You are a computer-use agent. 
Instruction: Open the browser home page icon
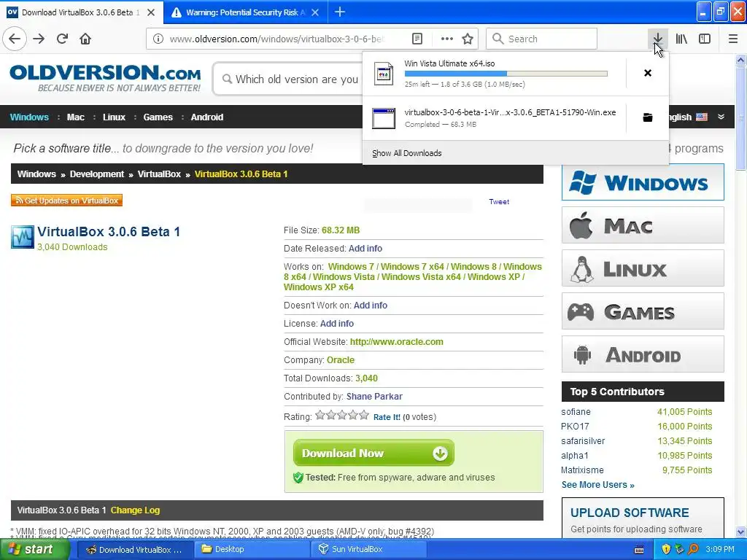(85, 39)
